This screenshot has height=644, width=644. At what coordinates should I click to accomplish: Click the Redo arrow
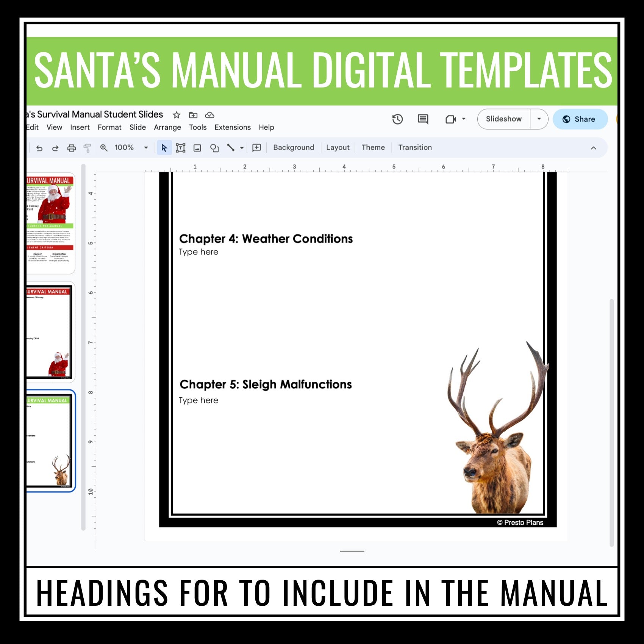tap(55, 148)
